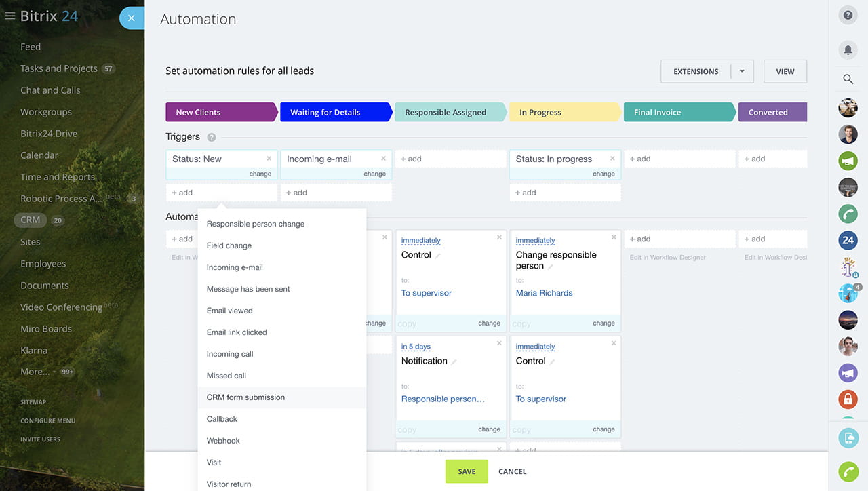Viewport: 868px width, 491px height.
Task: Save the automation rules
Action: pyautogui.click(x=467, y=471)
